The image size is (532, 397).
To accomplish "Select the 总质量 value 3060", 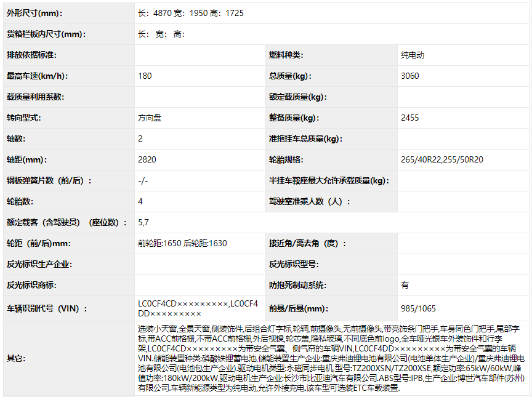I will (x=410, y=76).
